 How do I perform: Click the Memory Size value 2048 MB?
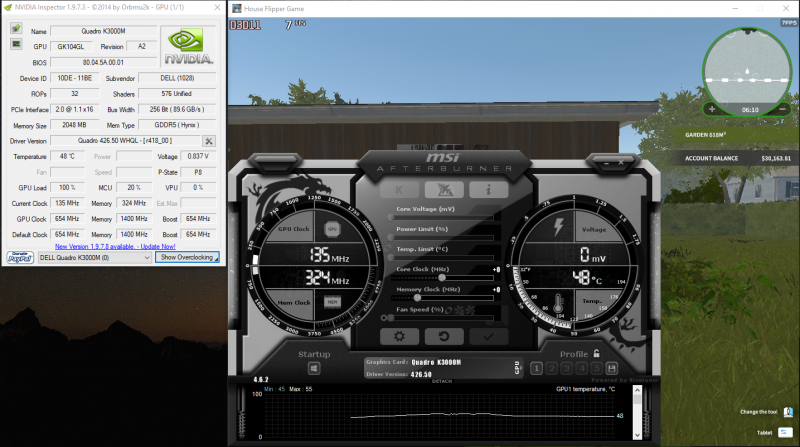tap(74, 125)
